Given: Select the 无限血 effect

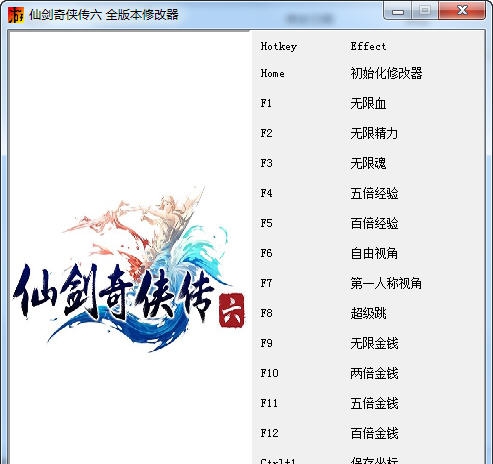Looking at the screenshot, I should [x=368, y=103].
